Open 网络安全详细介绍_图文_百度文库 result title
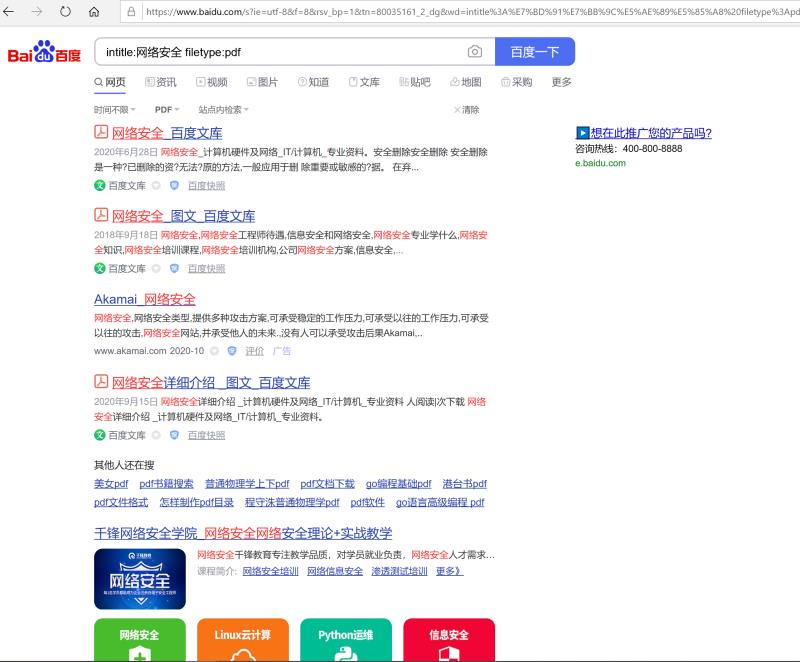This screenshot has width=800, height=662. click(211, 383)
